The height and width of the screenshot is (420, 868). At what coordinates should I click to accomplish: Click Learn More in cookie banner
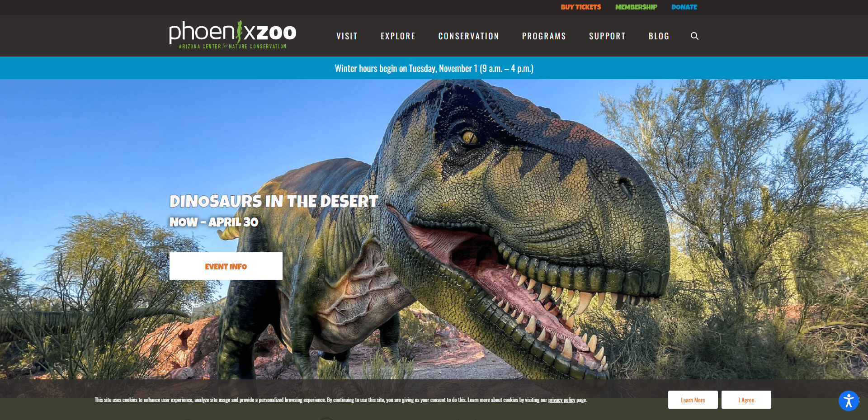click(x=693, y=400)
